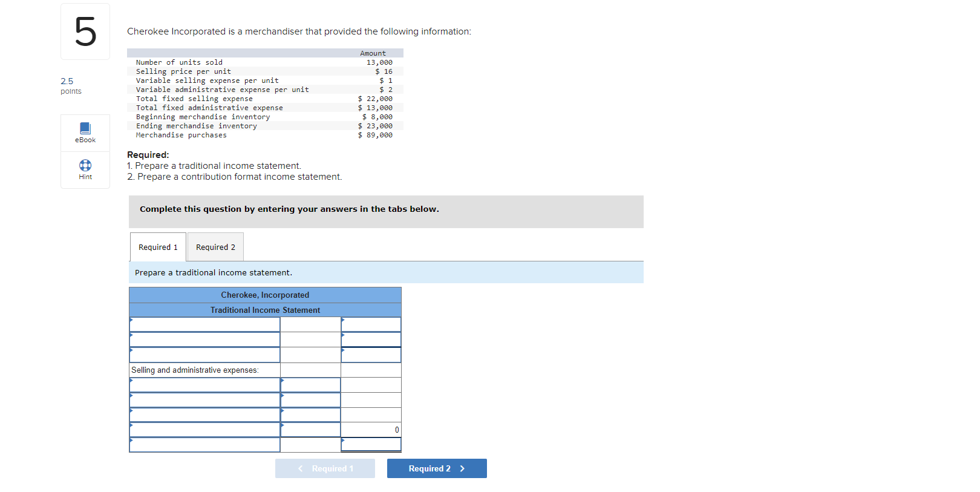This screenshot has height=492, width=980.
Task: Click first row amount field in right column
Action: 371,324
